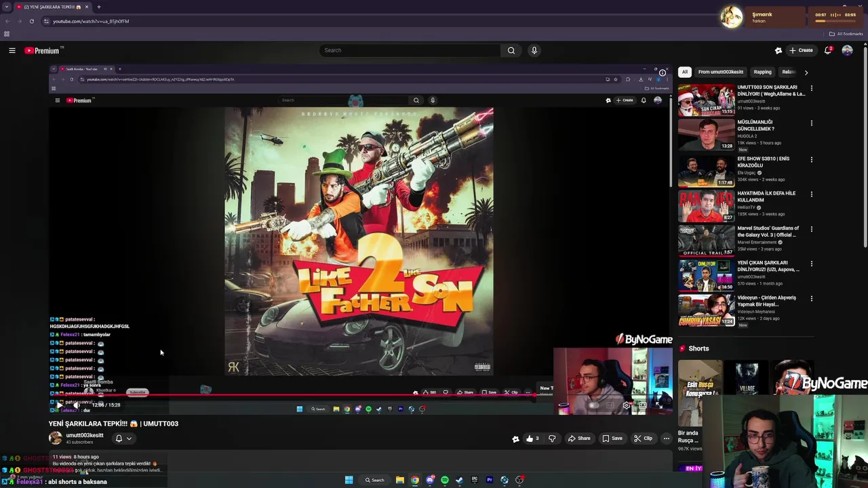868x488 pixels.
Task: Go back in browser history
Action: [x=7, y=21]
